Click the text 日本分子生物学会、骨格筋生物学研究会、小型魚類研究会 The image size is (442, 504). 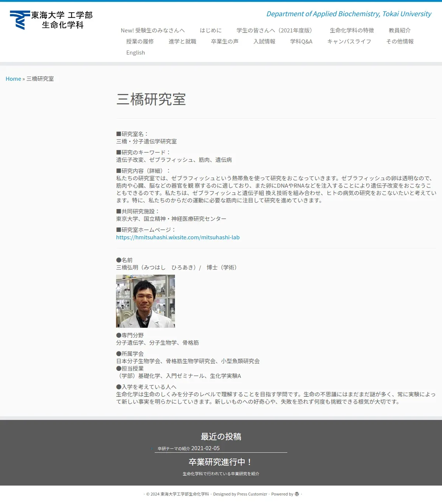pos(188,361)
